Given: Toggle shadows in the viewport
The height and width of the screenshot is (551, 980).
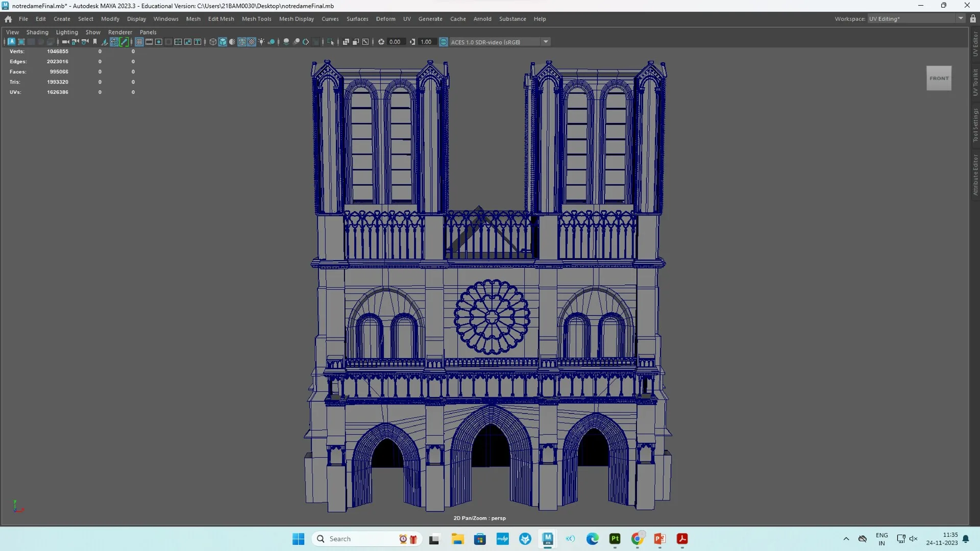Looking at the screenshot, I should [273, 42].
